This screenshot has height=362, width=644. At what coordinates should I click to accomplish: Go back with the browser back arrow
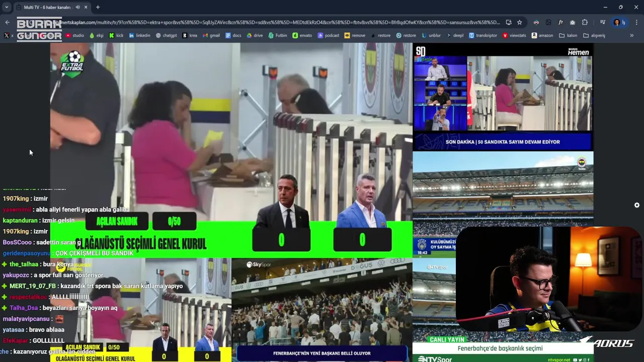pyautogui.click(x=7, y=22)
